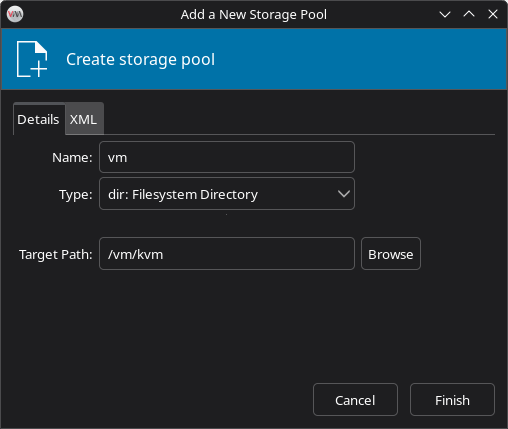Click the new document icon in blue header
The image size is (508, 429).
pyautogui.click(x=32, y=59)
